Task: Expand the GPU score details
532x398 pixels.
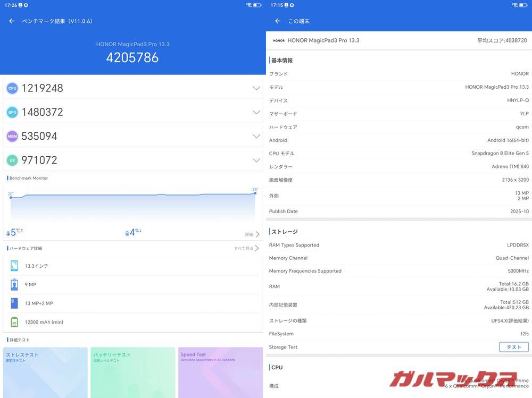Action: point(256,112)
